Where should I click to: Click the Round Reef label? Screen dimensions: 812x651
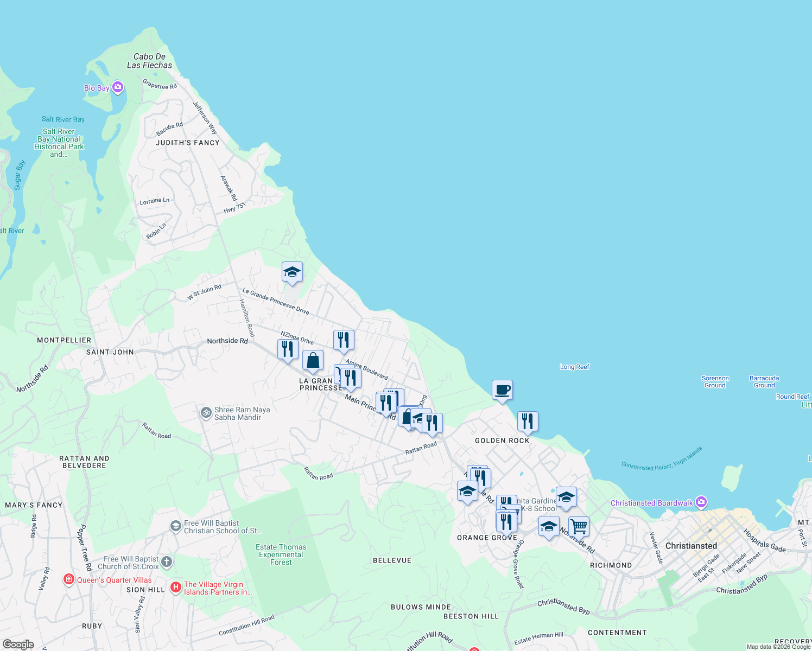792,397
